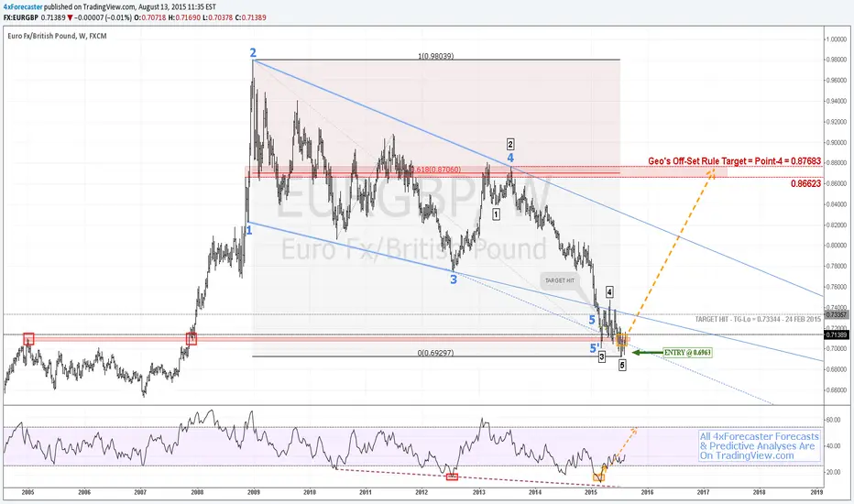Select the 0.618(0.87060) Fibonacci level label
Screen dimensions: 854x504
click(436, 170)
